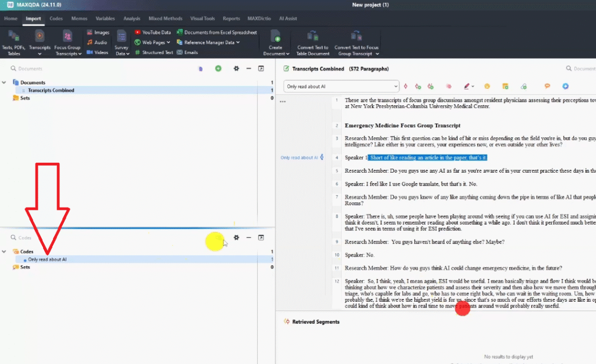
Task: Expand the Web Pages dropdown
Action: click(x=168, y=42)
